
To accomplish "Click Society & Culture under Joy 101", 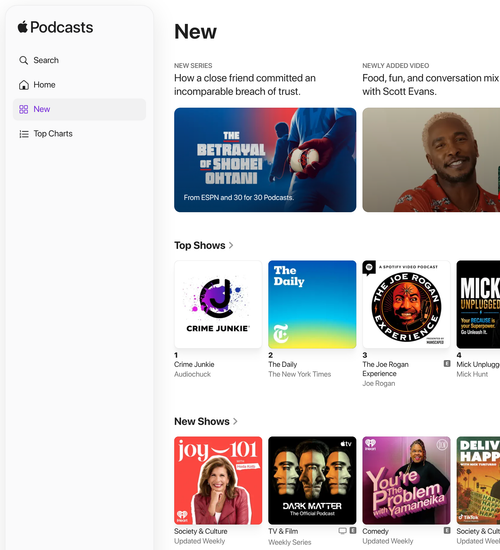I will [201, 531].
